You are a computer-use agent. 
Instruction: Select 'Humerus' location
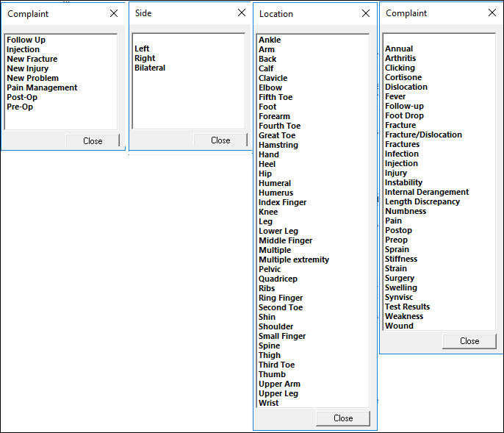click(276, 193)
